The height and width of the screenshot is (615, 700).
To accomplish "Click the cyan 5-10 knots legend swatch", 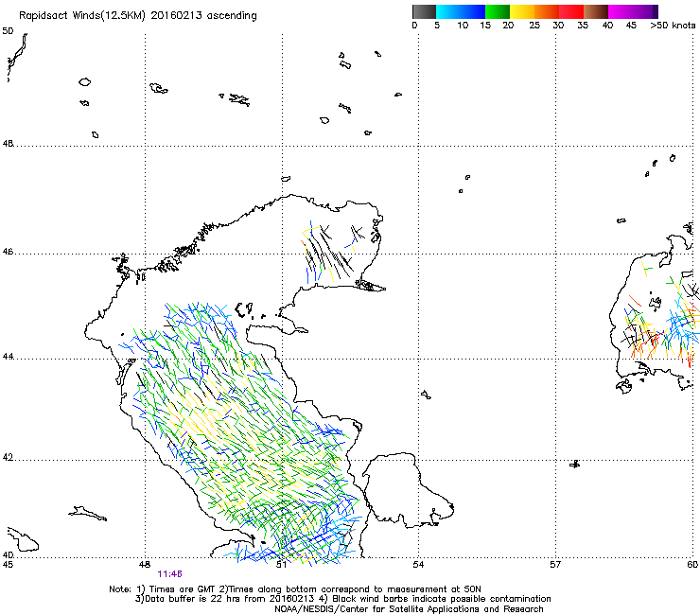I will tap(448, 11).
